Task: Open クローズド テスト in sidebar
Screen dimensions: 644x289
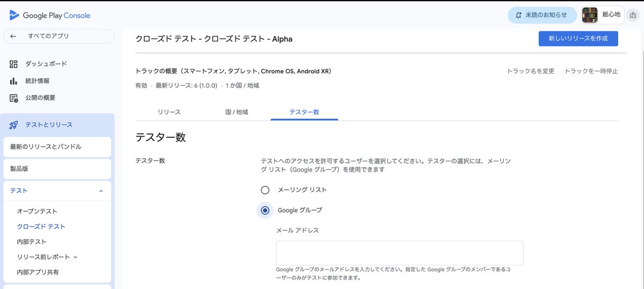Action: pyautogui.click(x=41, y=227)
